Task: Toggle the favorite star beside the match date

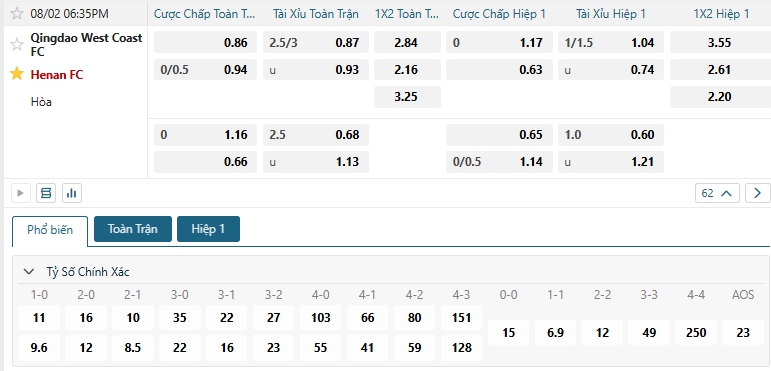Action: [17, 13]
